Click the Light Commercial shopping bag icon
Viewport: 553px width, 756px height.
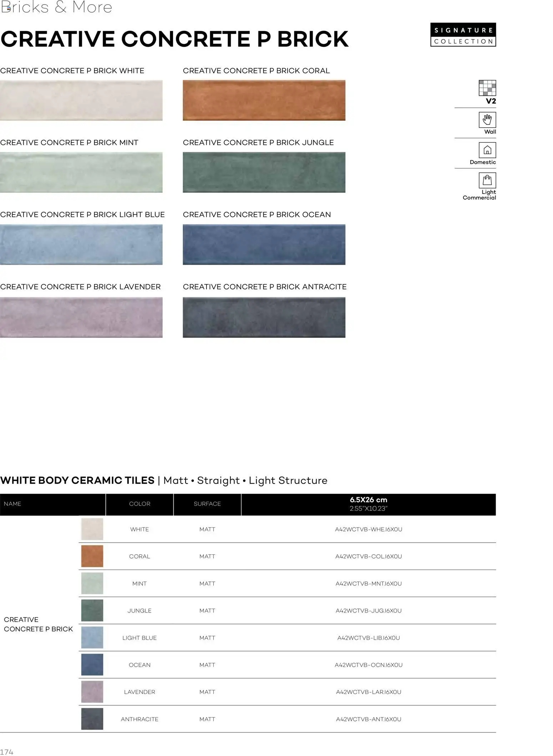487,180
